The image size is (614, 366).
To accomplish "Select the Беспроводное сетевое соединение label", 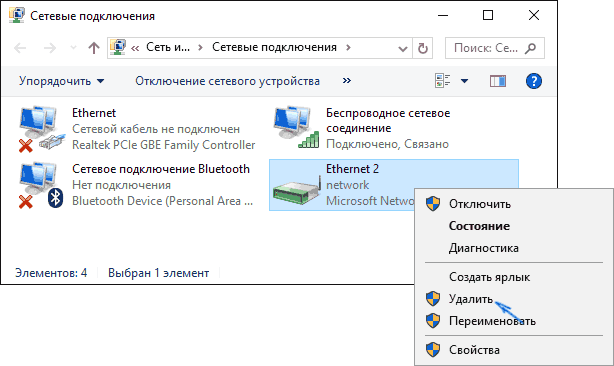I will pyautogui.click(x=388, y=121).
